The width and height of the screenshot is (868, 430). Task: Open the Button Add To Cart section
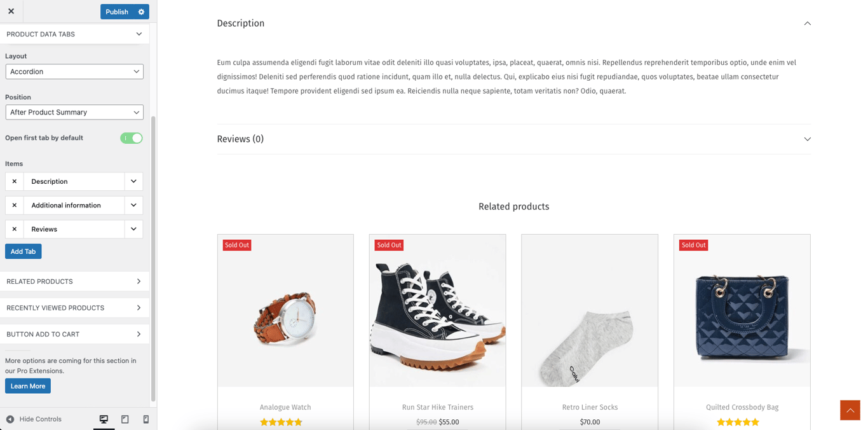point(74,333)
